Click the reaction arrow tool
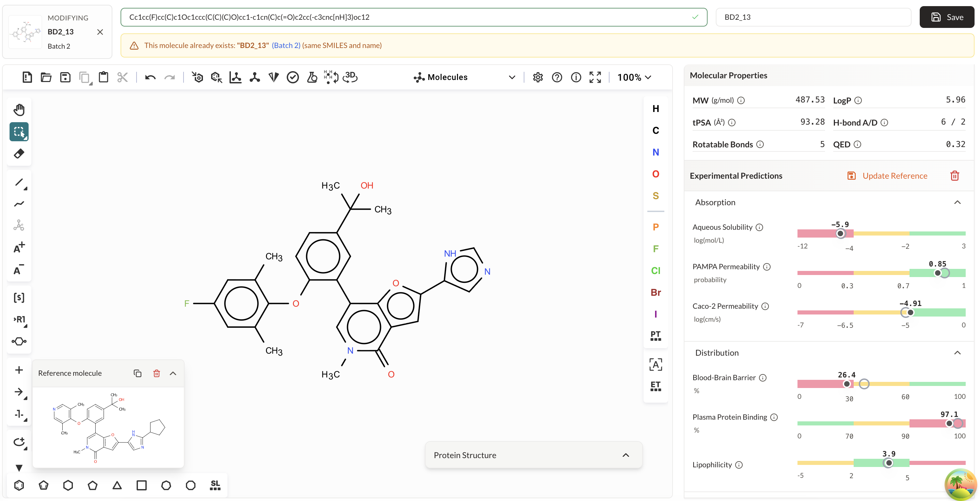Screen dimensions: 980x501 pyautogui.click(x=19, y=391)
